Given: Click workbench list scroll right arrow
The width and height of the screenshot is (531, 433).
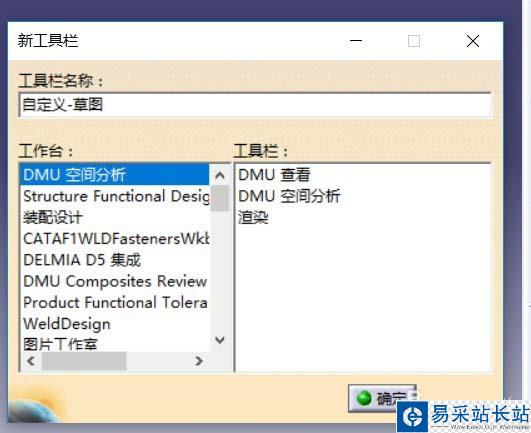Looking at the screenshot, I should coord(199,361).
